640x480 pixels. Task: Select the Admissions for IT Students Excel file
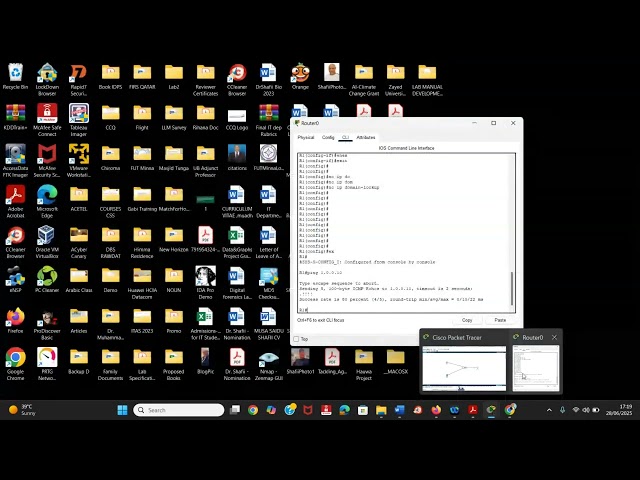pyautogui.click(x=205, y=324)
